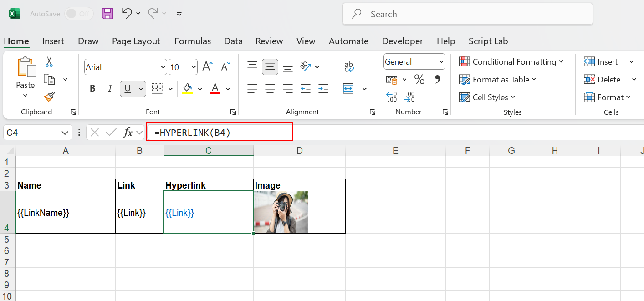Cut the selected cell with scissors icon
Viewport: 644px width, 301px height.
pos(49,61)
